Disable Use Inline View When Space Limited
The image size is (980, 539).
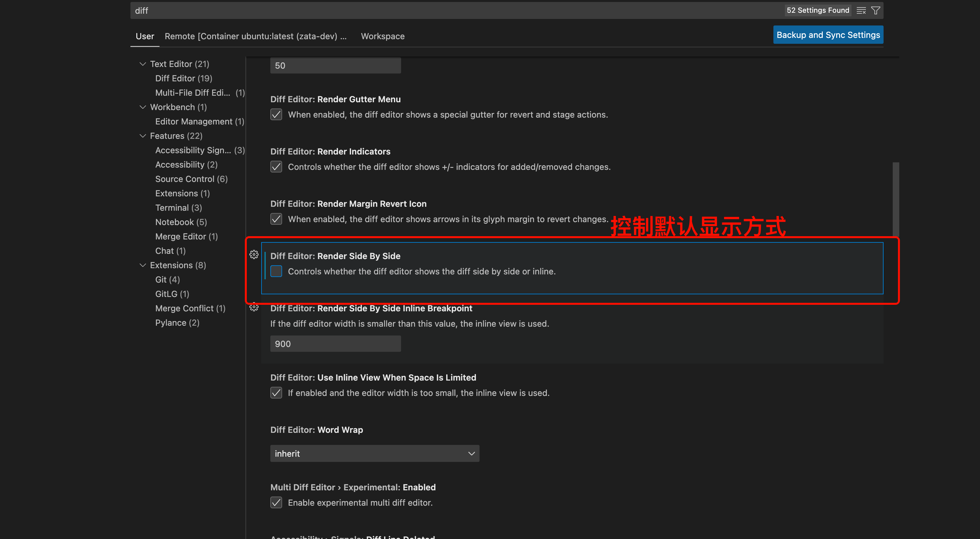point(276,393)
